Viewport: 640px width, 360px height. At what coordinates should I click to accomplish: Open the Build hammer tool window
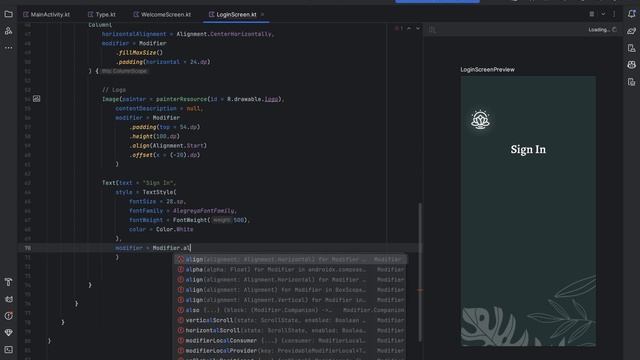(x=8, y=282)
